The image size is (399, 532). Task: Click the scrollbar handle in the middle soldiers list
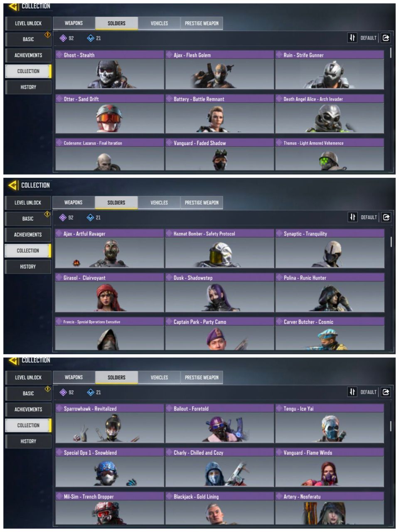pyautogui.click(x=391, y=242)
